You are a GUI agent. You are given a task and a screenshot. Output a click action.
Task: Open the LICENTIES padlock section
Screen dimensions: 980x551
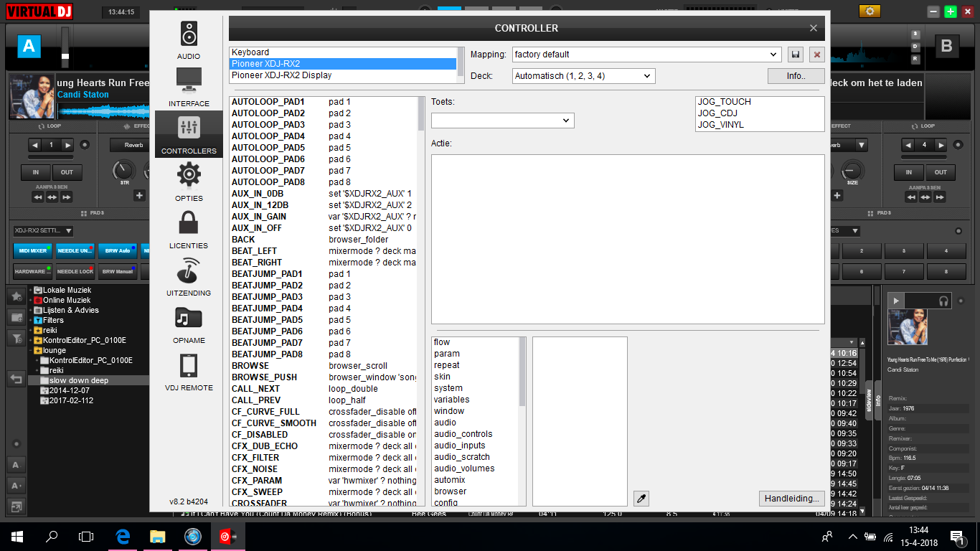click(x=189, y=230)
